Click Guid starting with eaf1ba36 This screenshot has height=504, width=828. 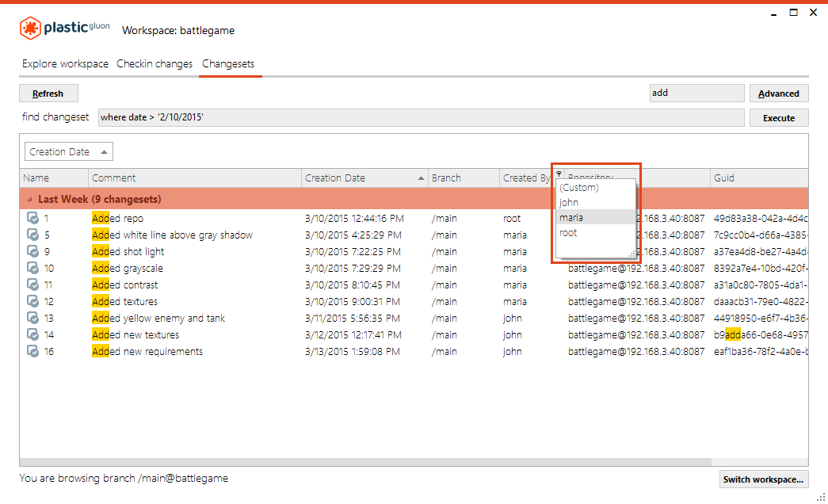(761, 351)
